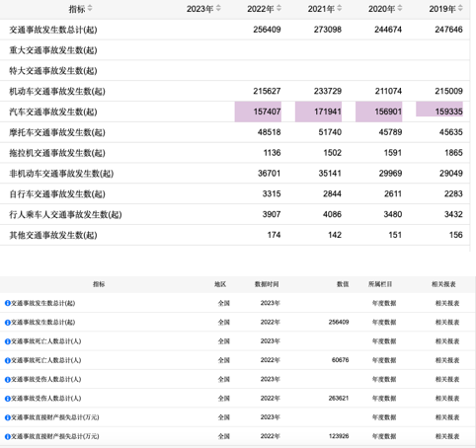The image size is (476, 448).
Task: Select row label 交通事故发生数总计(起) in top table
Action: pos(53,30)
